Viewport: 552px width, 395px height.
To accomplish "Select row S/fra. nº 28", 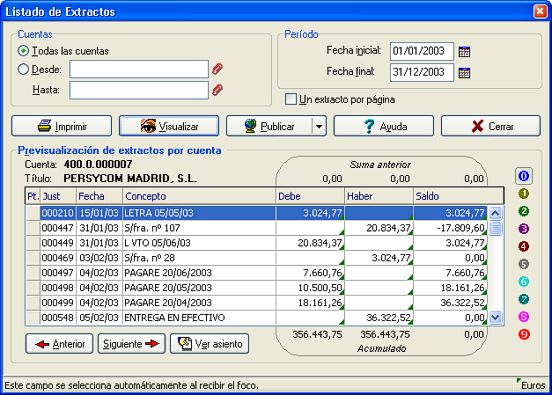I will (x=257, y=258).
